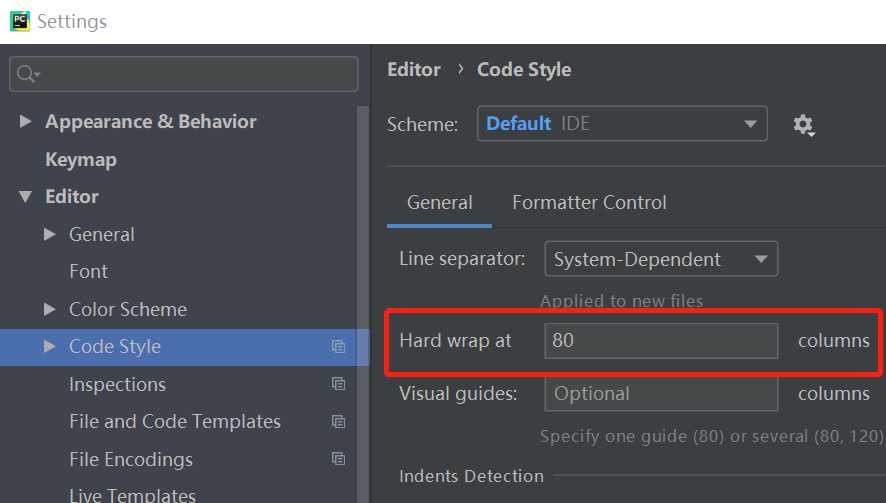Select the General tab

tap(439, 203)
